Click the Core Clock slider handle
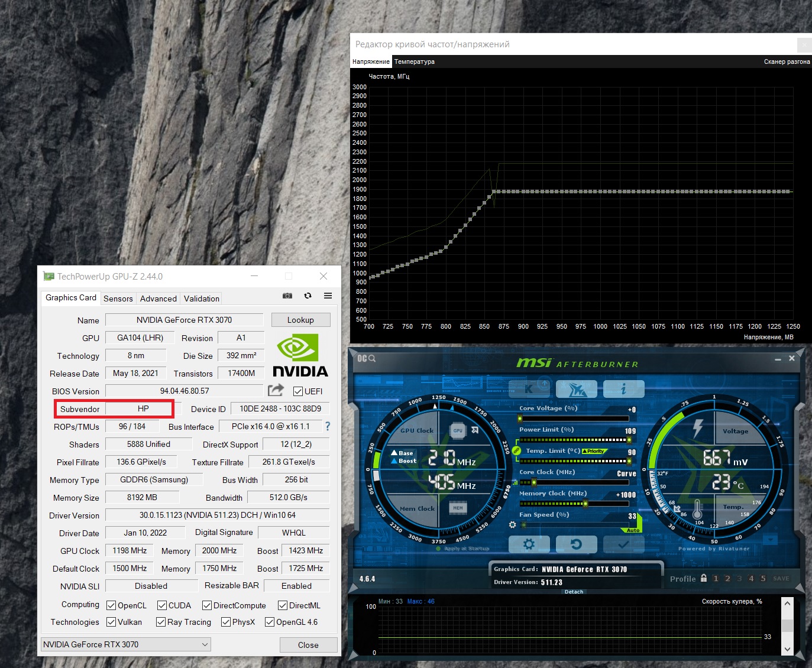 click(x=534, y=482)
